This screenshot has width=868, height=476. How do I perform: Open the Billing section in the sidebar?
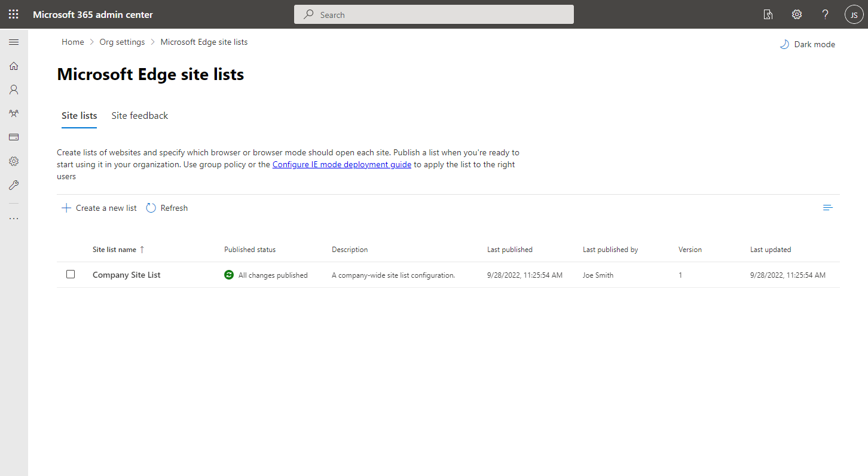tap(13, 137)
